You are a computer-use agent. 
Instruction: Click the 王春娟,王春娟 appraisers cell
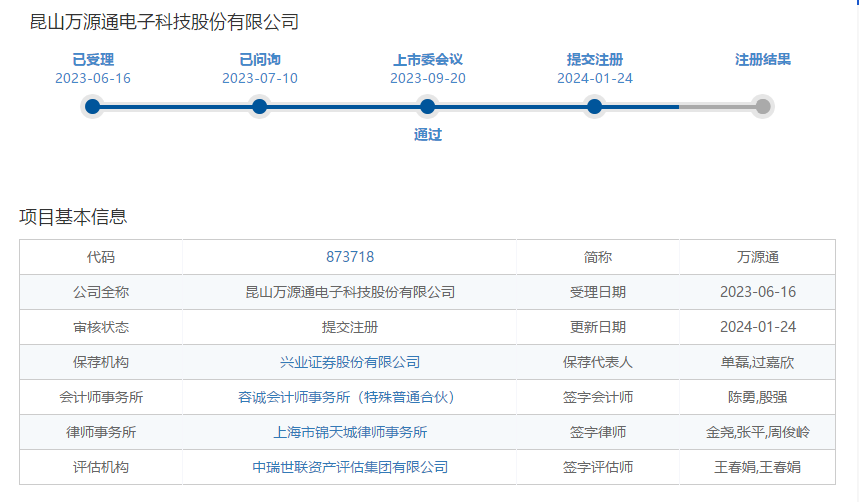(757, 467)
